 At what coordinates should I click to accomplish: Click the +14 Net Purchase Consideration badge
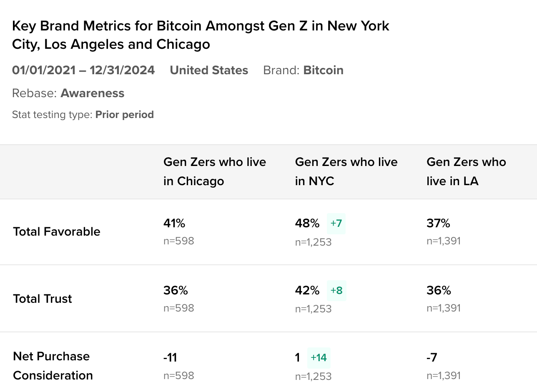[319, 358]
